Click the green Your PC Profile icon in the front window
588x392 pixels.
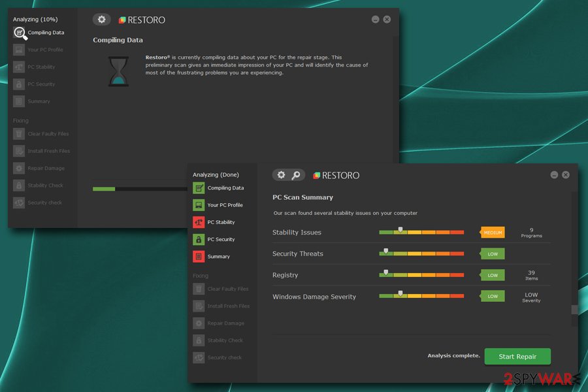point(199,204)
